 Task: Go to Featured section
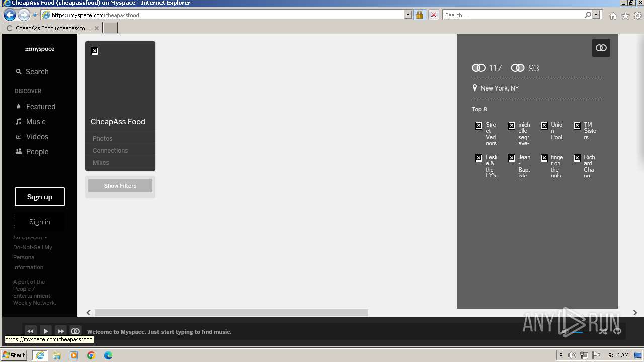pos(35,107)
